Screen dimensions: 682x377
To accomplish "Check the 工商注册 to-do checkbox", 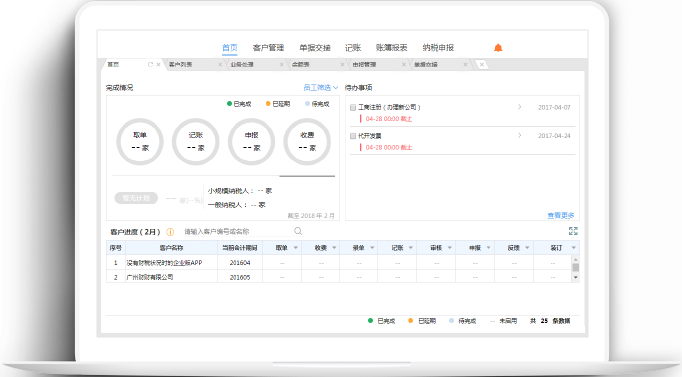I will pos(353,107).
